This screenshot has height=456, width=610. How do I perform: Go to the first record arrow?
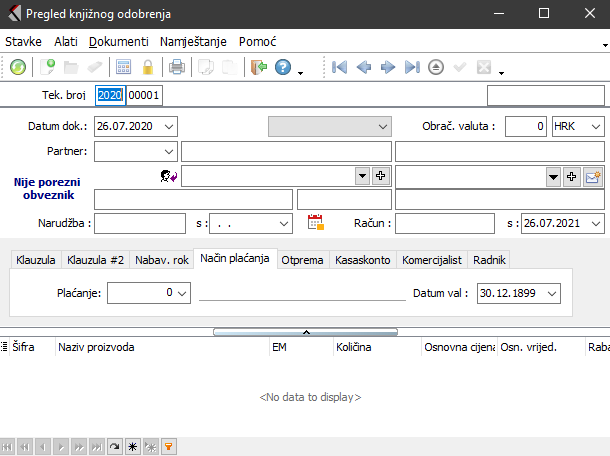click(x=340, y=68)
